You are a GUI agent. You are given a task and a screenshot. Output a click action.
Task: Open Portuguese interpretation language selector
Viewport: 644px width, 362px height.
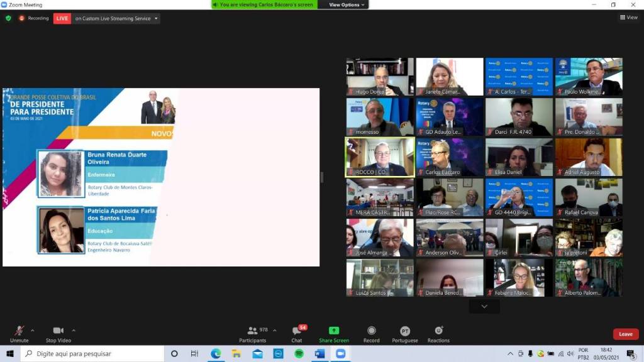tap(405, 331)
